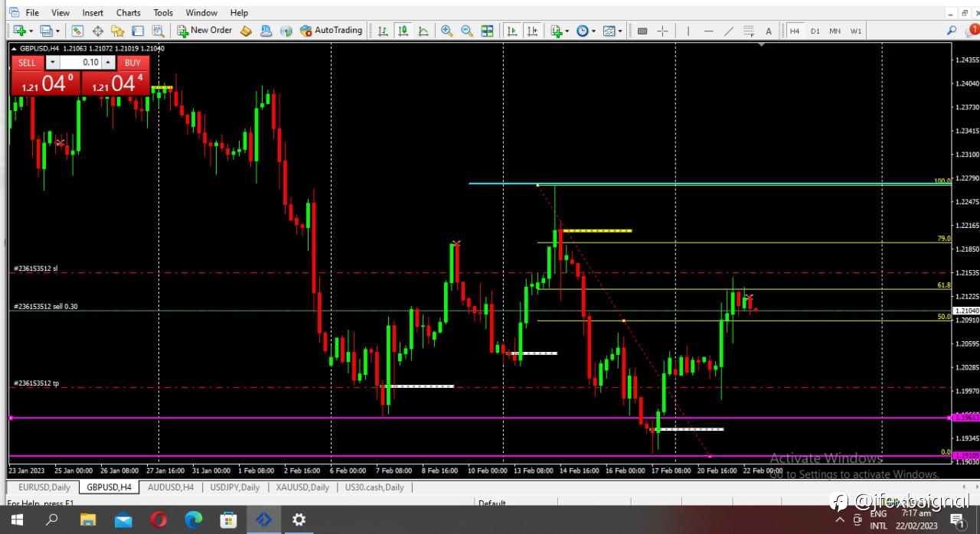The height and width of the screenshot is (534, 980).
Task: Expand the Templates dropdown arrow
Action: [619, 31]
